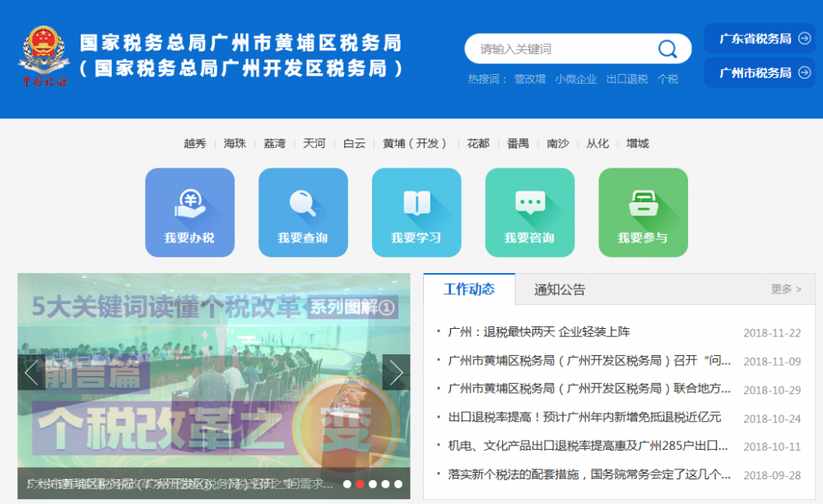Go back a slide with the left arrow
The height and width of the screenshot is (504, 823).
click(31, 373)
